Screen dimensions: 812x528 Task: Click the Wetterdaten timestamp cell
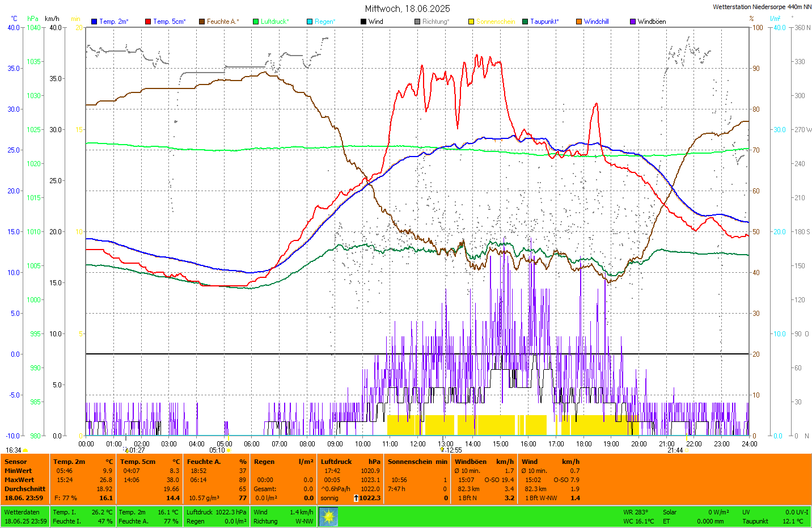pyautogui.click(x=26, y=517)
